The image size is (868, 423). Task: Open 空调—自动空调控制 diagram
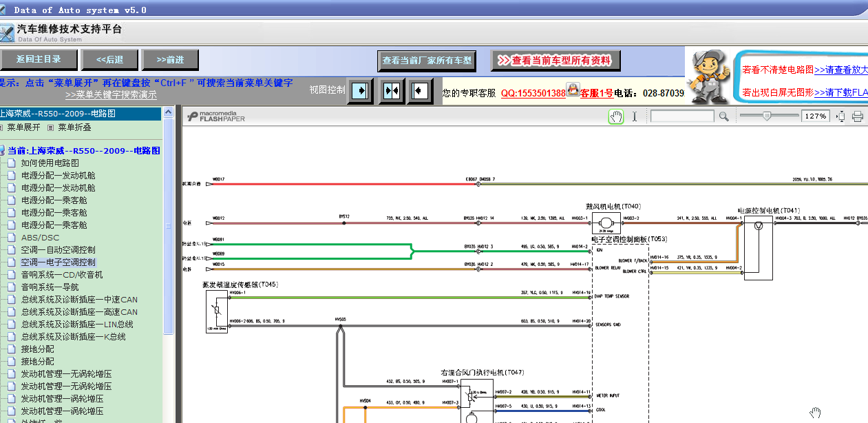click(58, 250)
